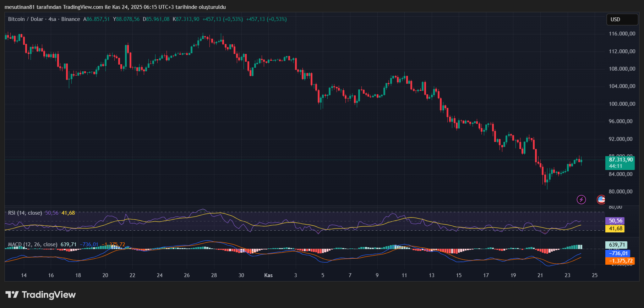Click date 21 on the time axis
The height and width of the screenshot is (308, 644).
540,275
